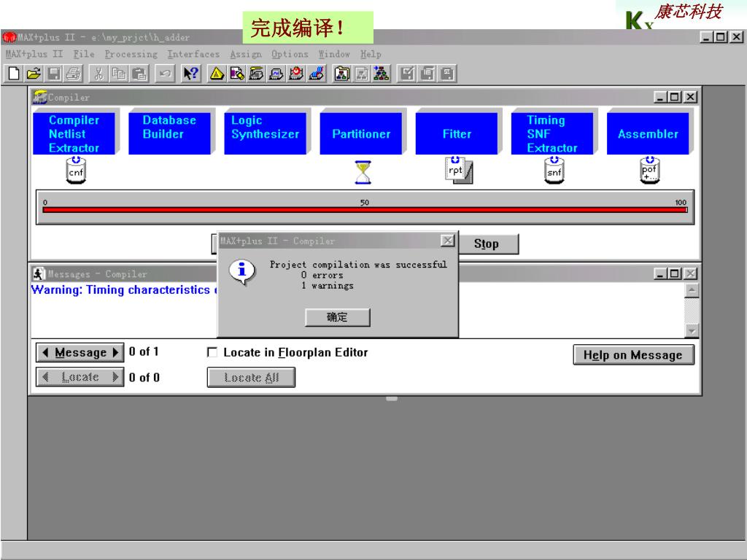Open the Processing menu

(x=131, y=54)
